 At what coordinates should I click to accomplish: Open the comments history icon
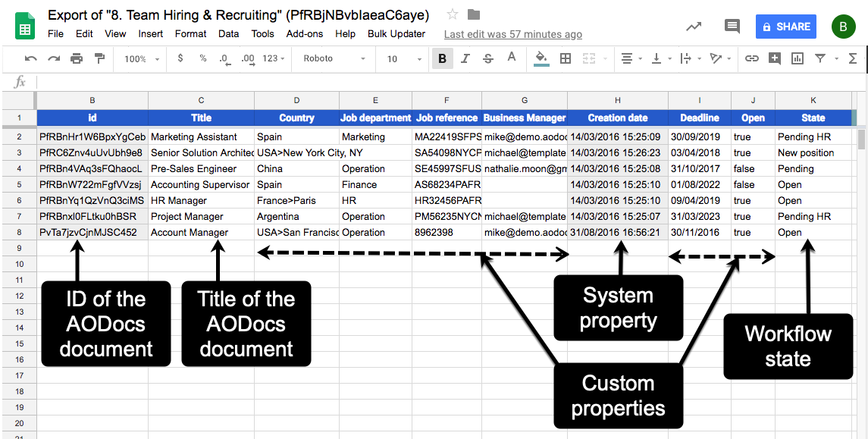point(732,26)
